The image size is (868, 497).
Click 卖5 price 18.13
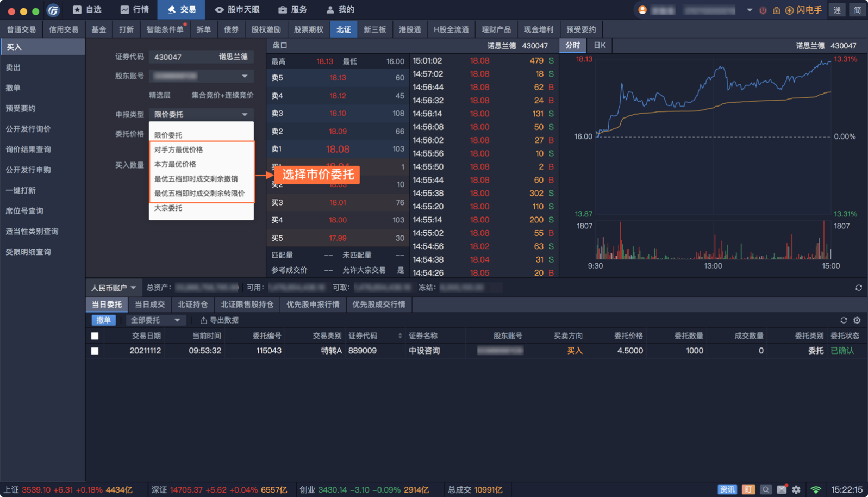click(x=338, y=78)
